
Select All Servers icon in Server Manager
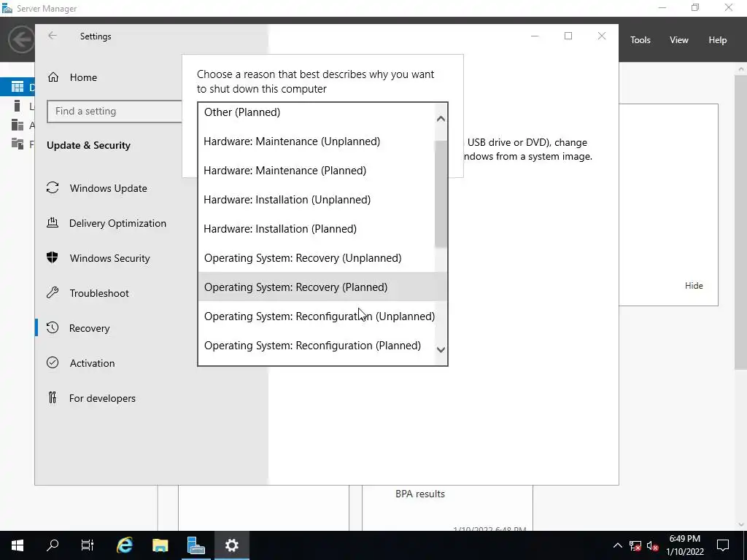point(18,125)
